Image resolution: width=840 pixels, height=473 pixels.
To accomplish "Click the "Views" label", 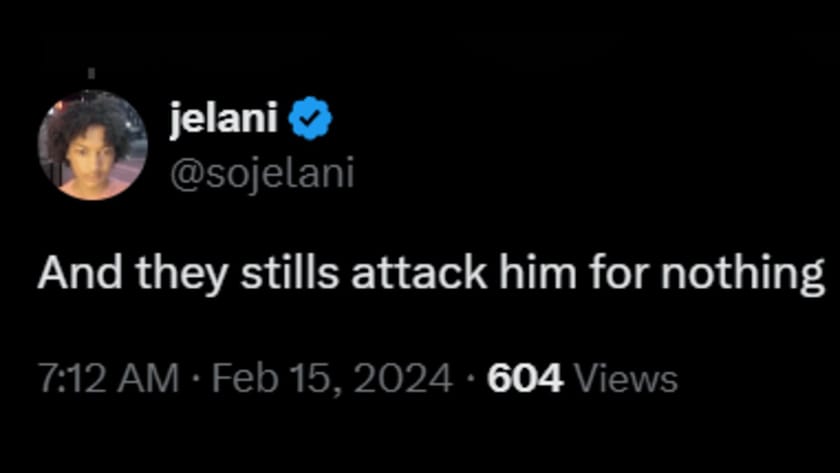I will (627, 378).
